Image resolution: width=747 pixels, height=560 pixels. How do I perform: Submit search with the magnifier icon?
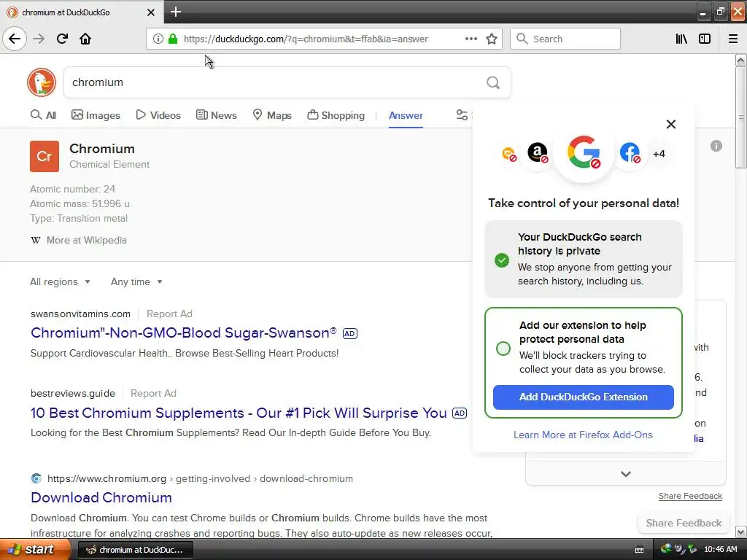click(x=493, y=83)
